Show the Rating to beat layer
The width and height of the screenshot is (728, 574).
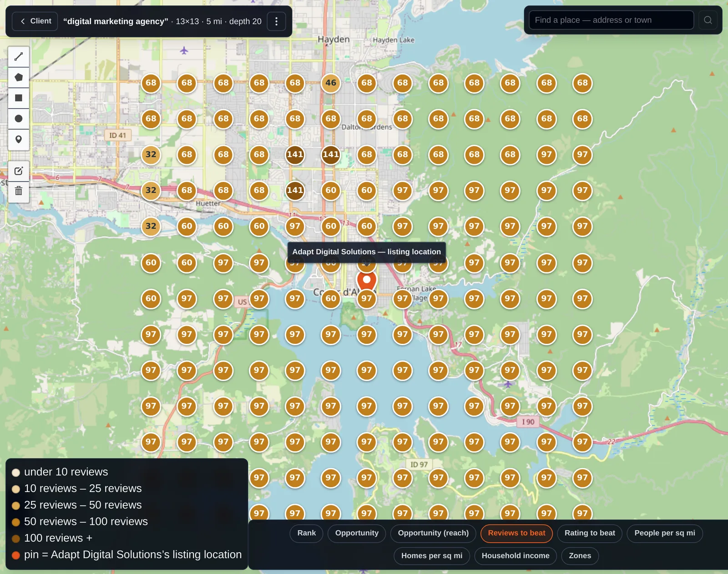tap(590, 533)
